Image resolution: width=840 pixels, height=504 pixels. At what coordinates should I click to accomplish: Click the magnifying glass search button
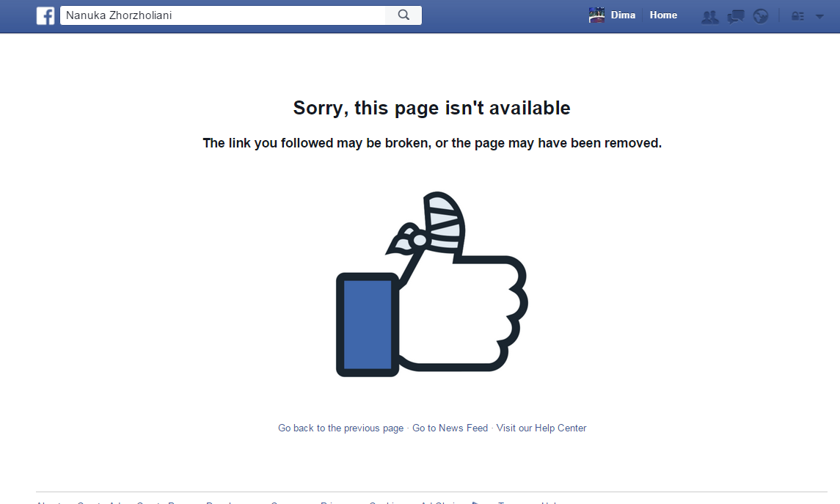[x=403, y=15]
